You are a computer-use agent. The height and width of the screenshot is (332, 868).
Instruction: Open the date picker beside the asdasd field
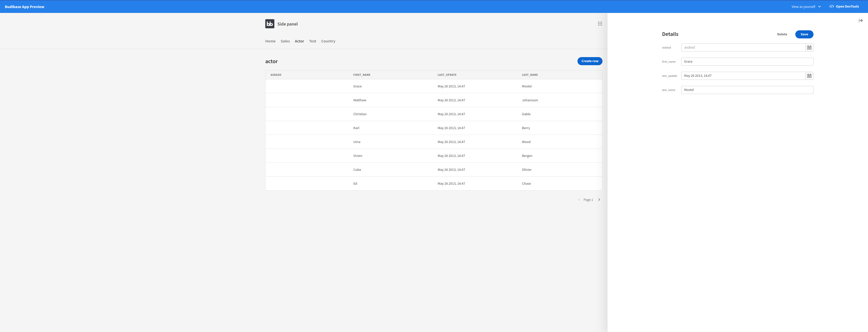coord(809,48)
